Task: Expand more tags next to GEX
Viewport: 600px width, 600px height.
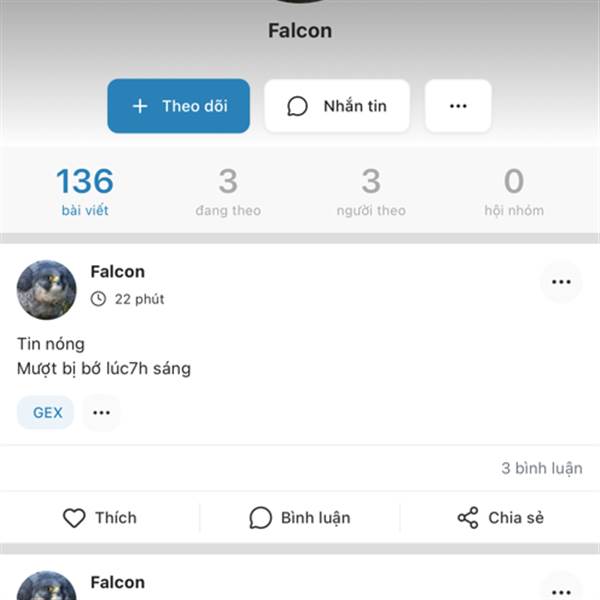Action: point(101,412)
